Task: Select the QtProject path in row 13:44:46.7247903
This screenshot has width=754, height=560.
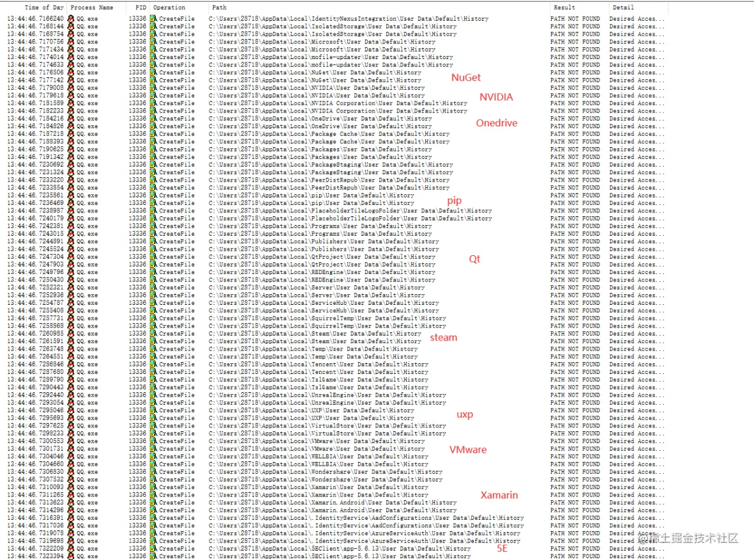Action: pyautogui.click(x=322, y=265)
